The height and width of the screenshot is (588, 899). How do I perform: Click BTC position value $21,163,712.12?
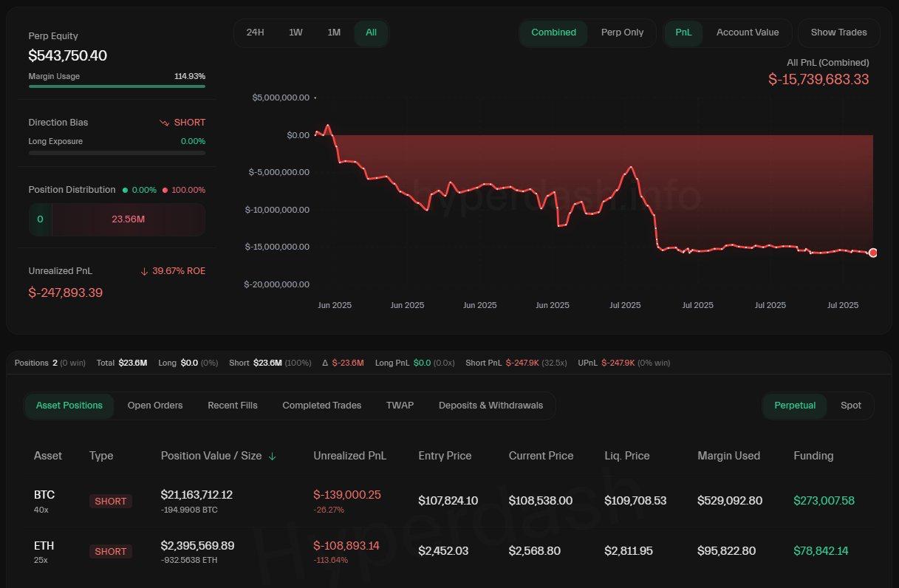point(197,495)
